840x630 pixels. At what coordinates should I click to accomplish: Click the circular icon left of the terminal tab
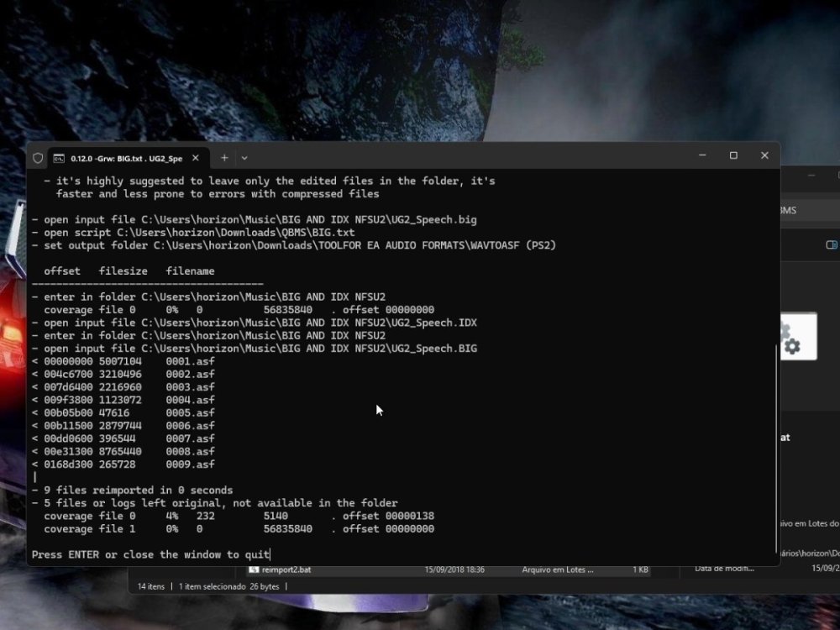(x=38, y=157)
